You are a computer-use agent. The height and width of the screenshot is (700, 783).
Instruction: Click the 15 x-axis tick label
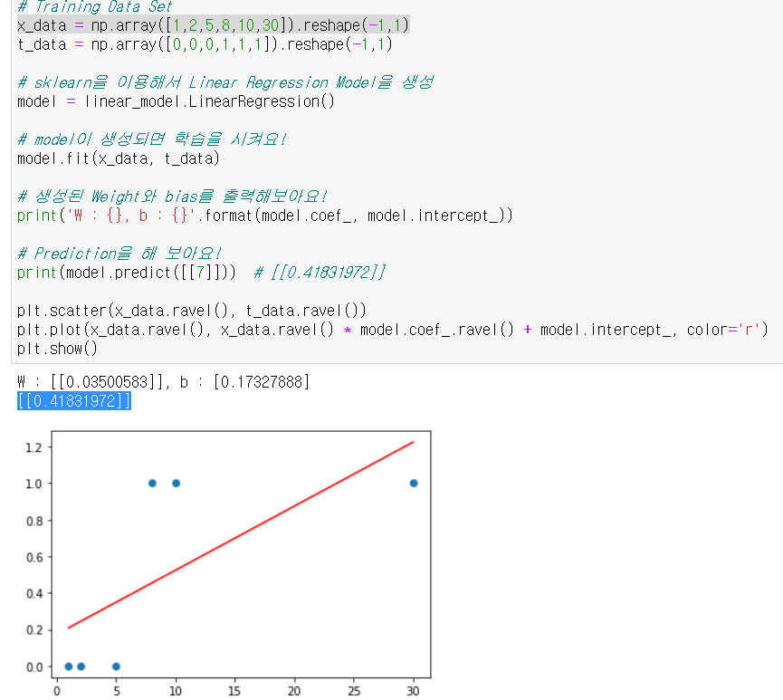(234, 691)
